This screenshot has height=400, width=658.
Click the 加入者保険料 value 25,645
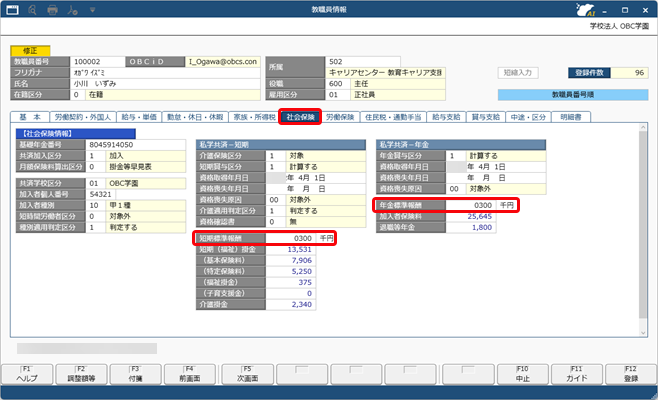[471, 216]
